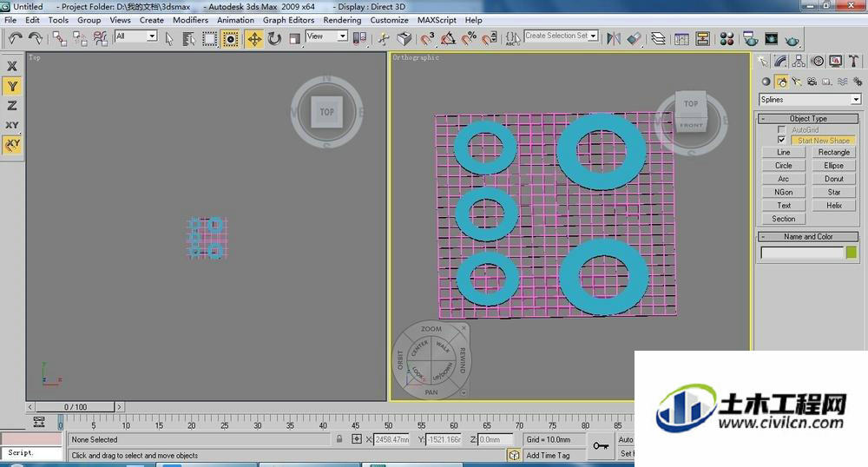Open the Material Editor spheres icon
The height and width of the screenshot is (467, 868).
click(727, 38)
